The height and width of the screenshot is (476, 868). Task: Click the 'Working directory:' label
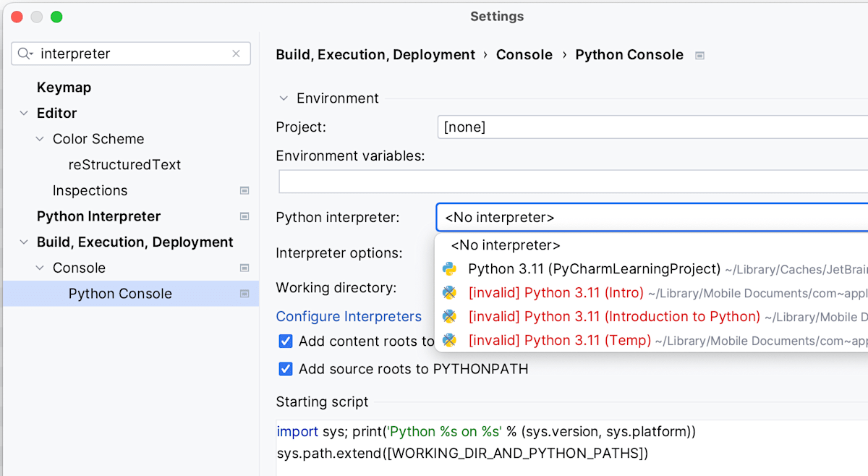coord(336,288)
